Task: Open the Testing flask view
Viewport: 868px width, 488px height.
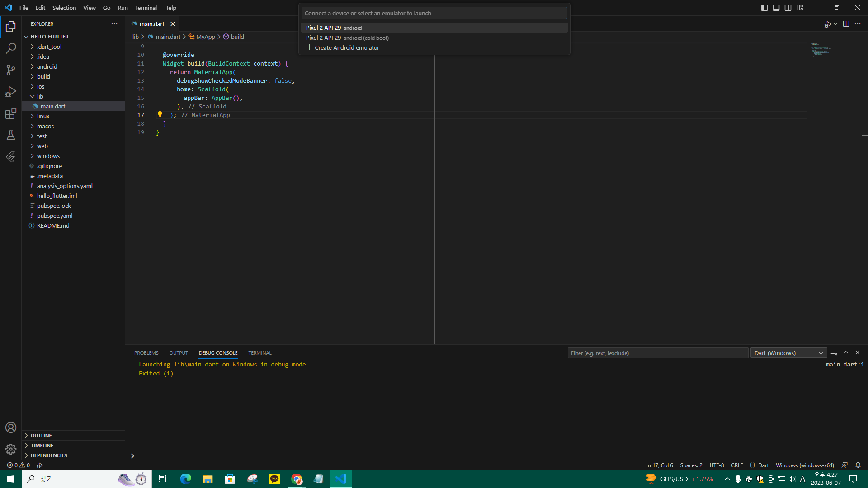Action: pyautogui.click(x=11, y=135)
